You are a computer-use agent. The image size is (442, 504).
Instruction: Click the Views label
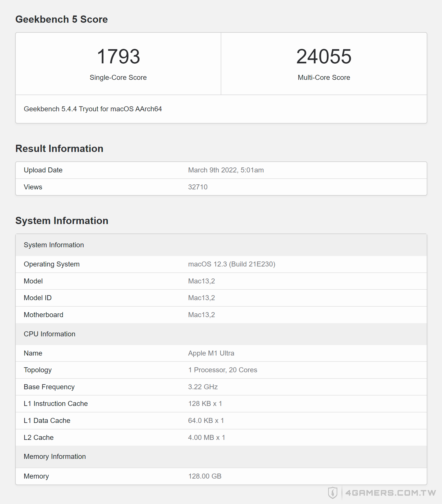coord(33,187)
